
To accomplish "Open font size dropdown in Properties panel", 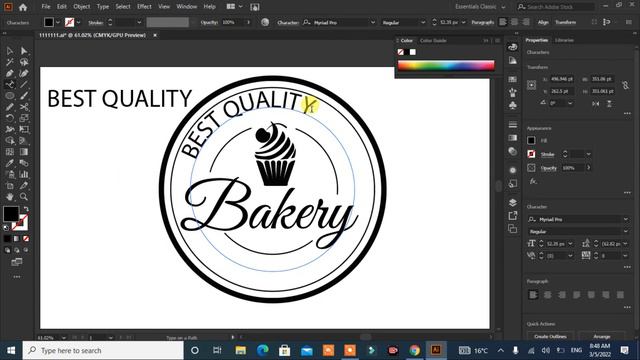I will click(x=570, y=244).
